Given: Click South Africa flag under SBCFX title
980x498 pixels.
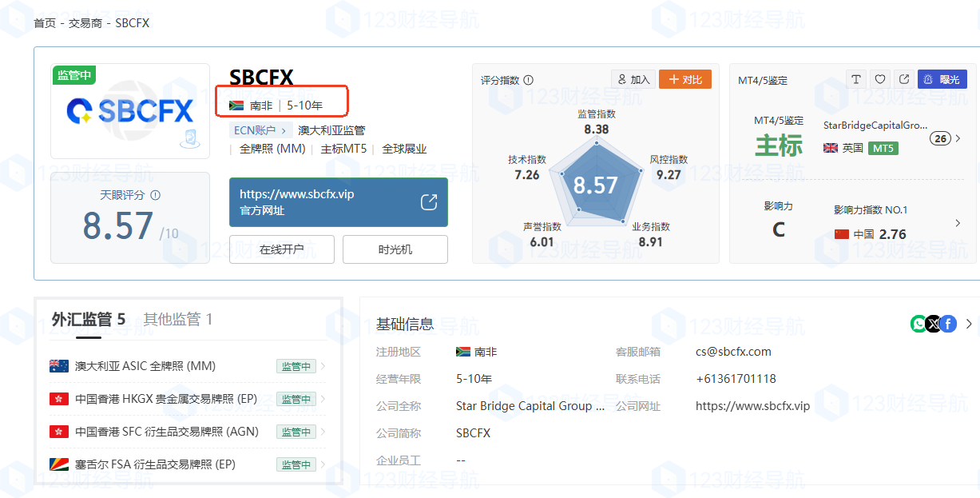Looking at the screenshot, I should (236, 106).
